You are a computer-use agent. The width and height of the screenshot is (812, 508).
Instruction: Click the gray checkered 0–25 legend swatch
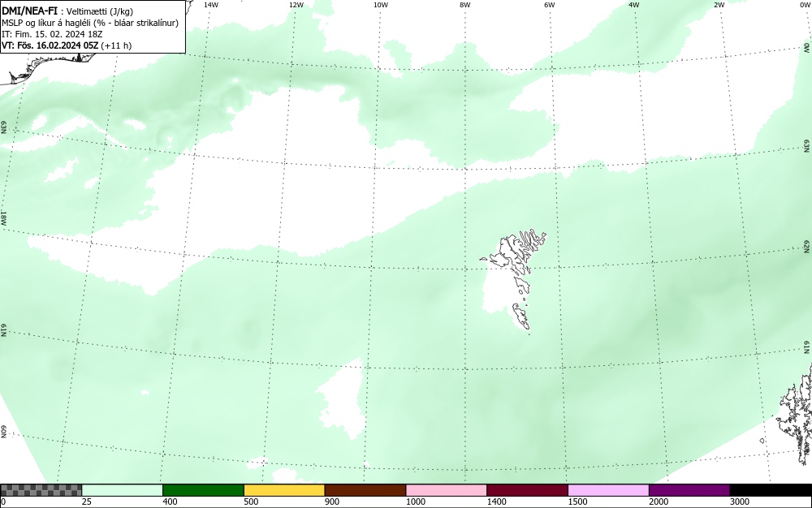[41, 490]
